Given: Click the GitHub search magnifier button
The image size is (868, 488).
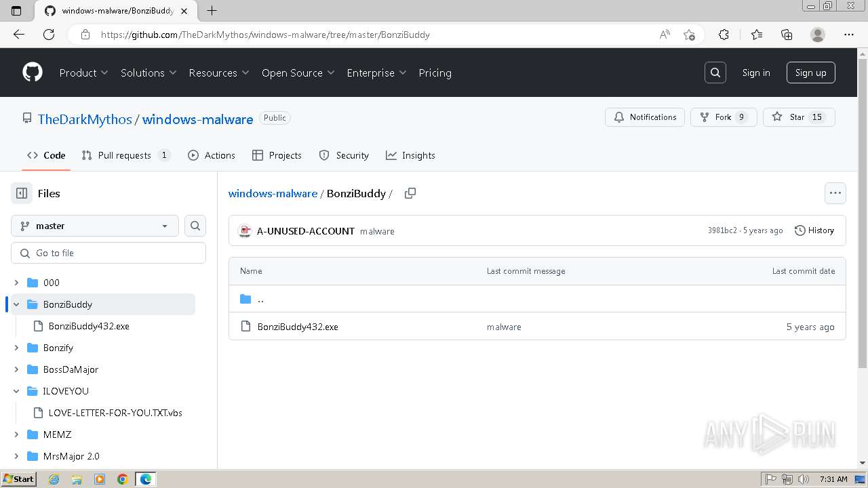Looking at the screenshot, I should coord(715,73).
